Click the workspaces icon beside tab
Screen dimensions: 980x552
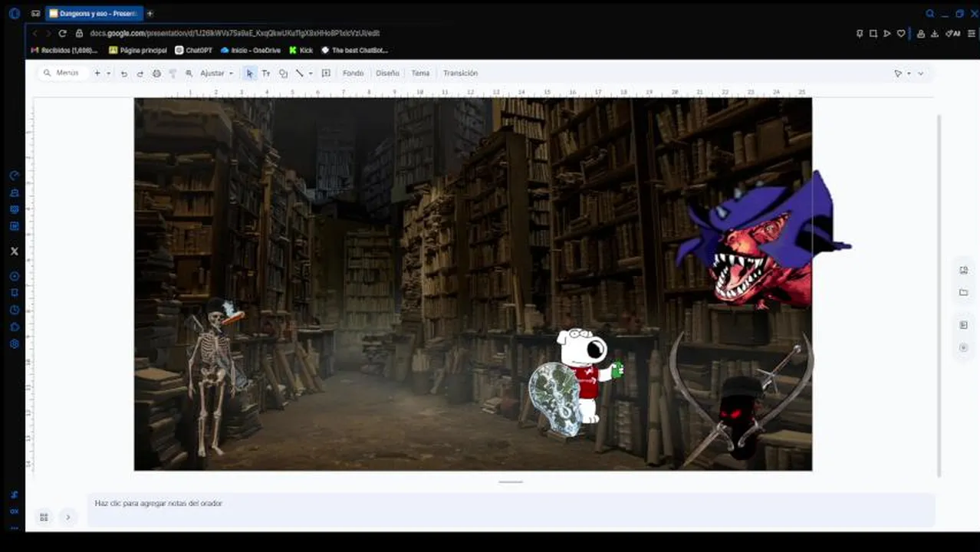click(35, 13)
